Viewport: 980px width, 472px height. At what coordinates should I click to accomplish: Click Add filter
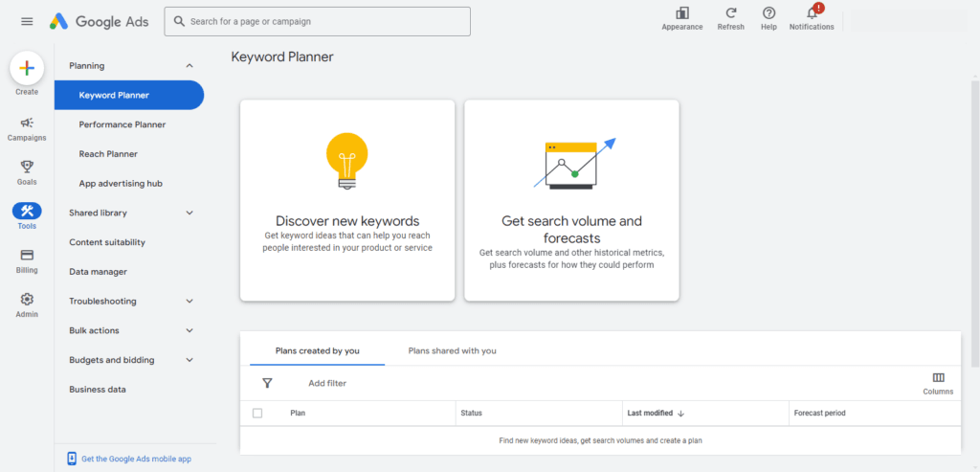(327, 383)
